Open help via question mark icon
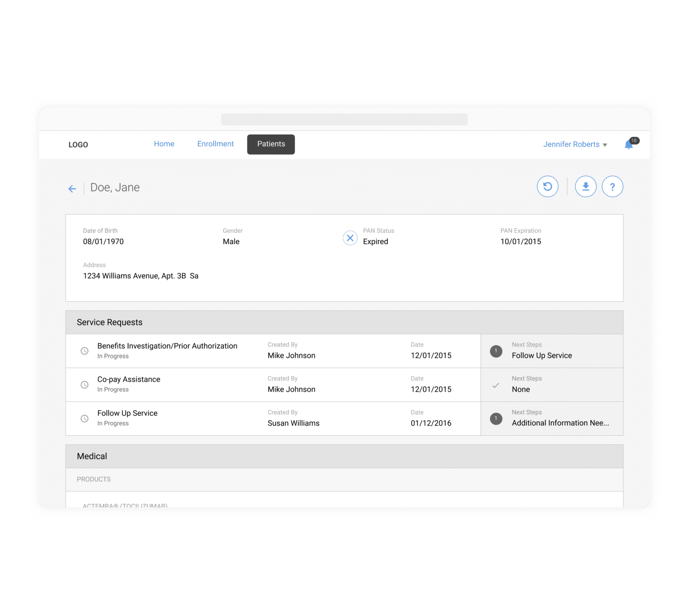 tap(612, 186)
